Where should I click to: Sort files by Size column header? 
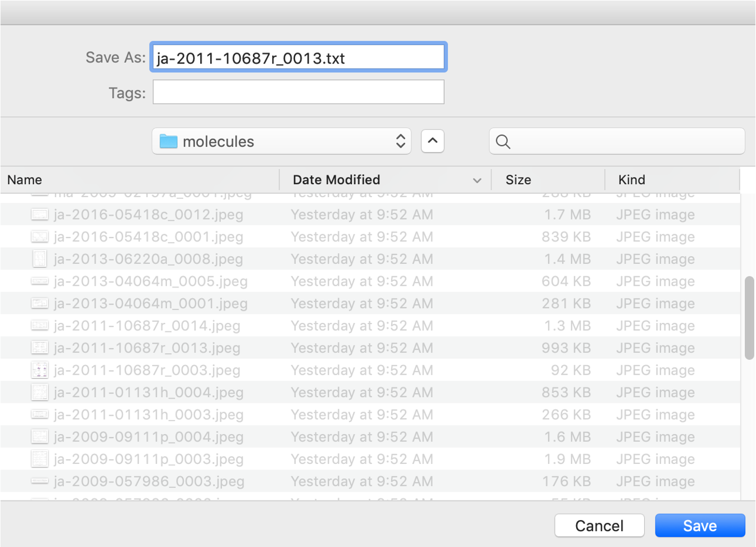point(518,180)
